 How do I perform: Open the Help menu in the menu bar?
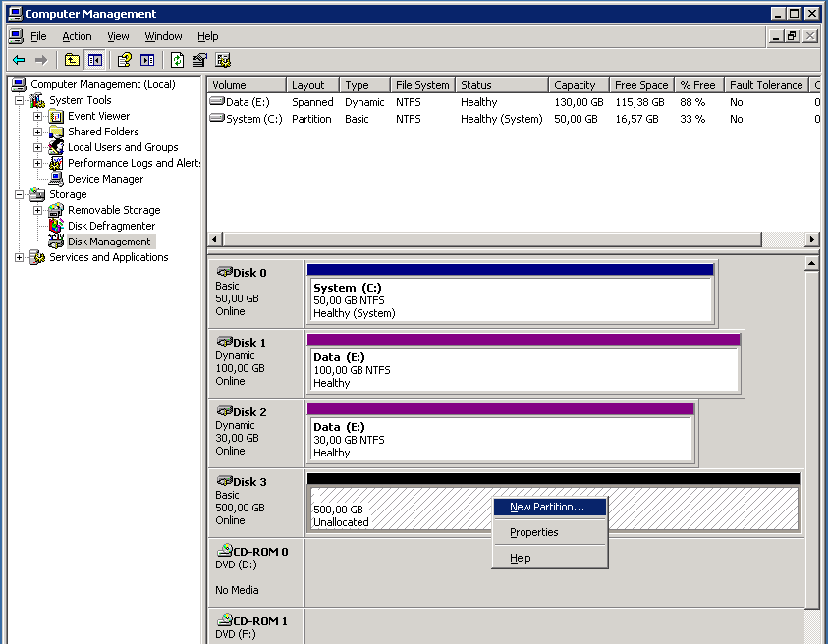[208, 36]
